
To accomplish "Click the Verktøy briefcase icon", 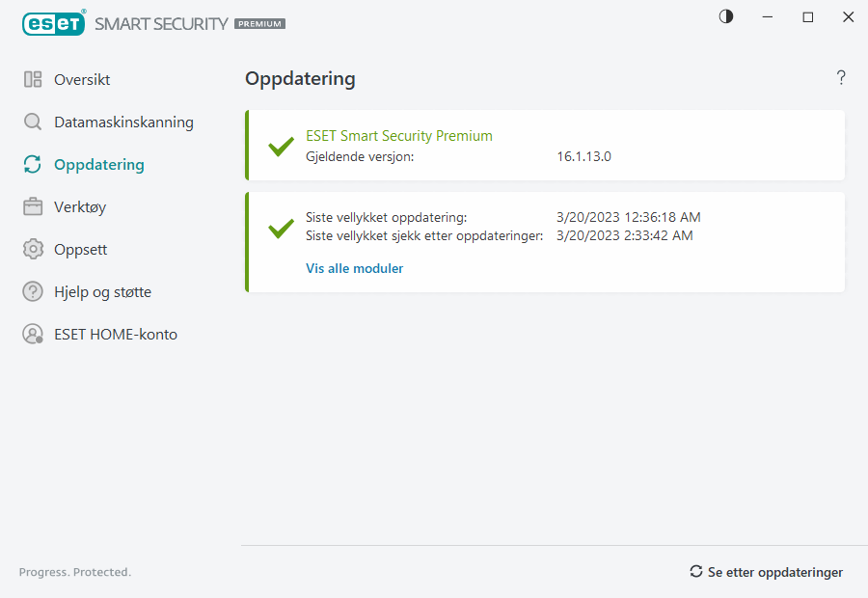I will (33, 207).
